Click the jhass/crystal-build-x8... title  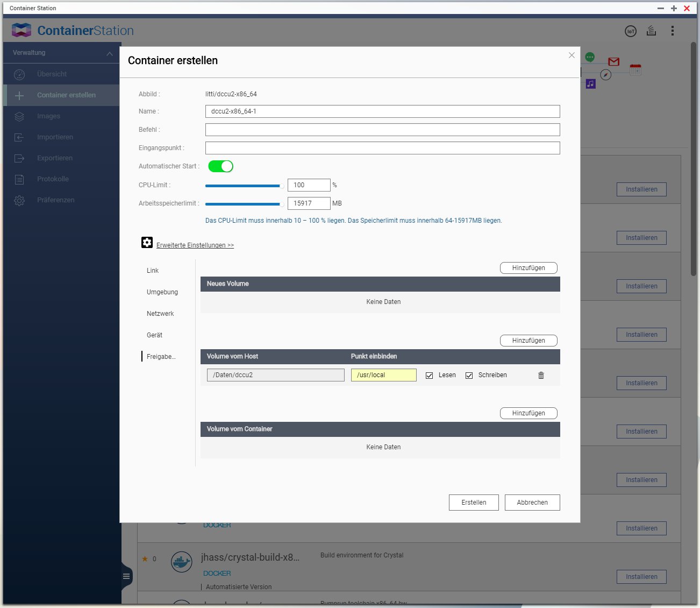251,557
